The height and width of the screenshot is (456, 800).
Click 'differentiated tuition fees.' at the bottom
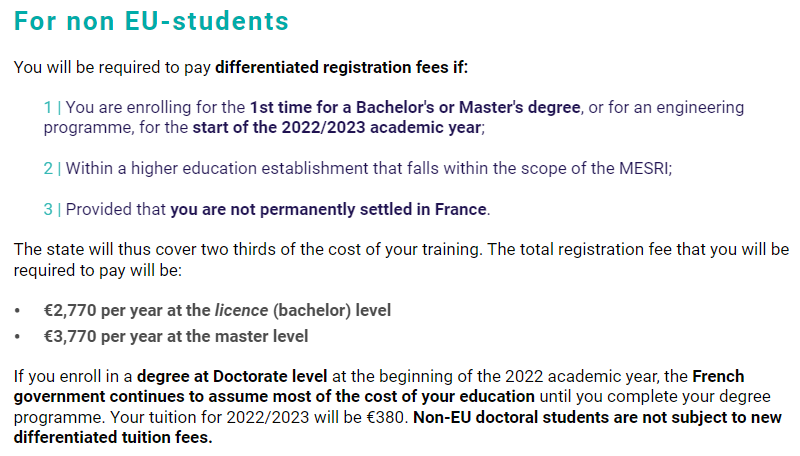pyautogui.click(x=113, y=438)
